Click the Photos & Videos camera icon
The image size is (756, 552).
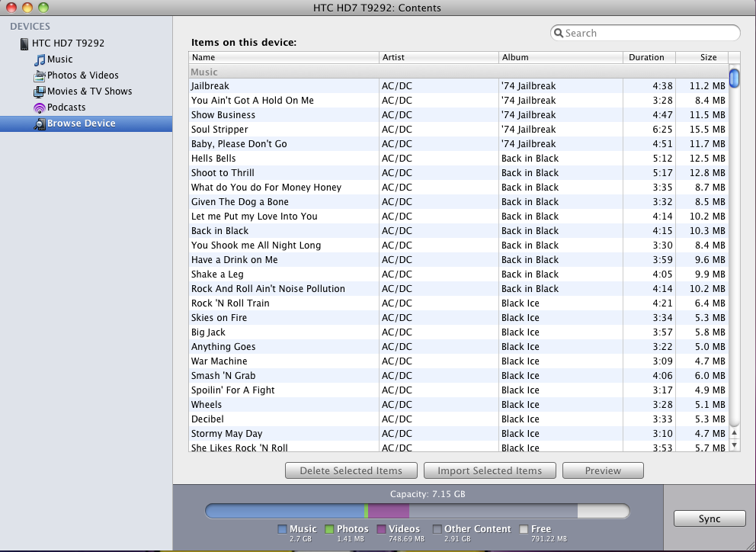[40, 75]
